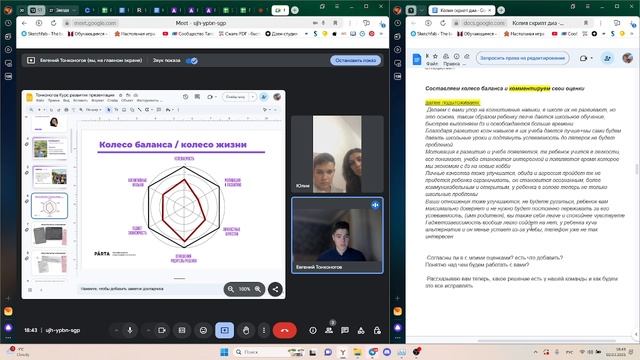This screenshot has height=360, width=640.
Task: Turn off the camera in Meet
Action: pos(162,330)
